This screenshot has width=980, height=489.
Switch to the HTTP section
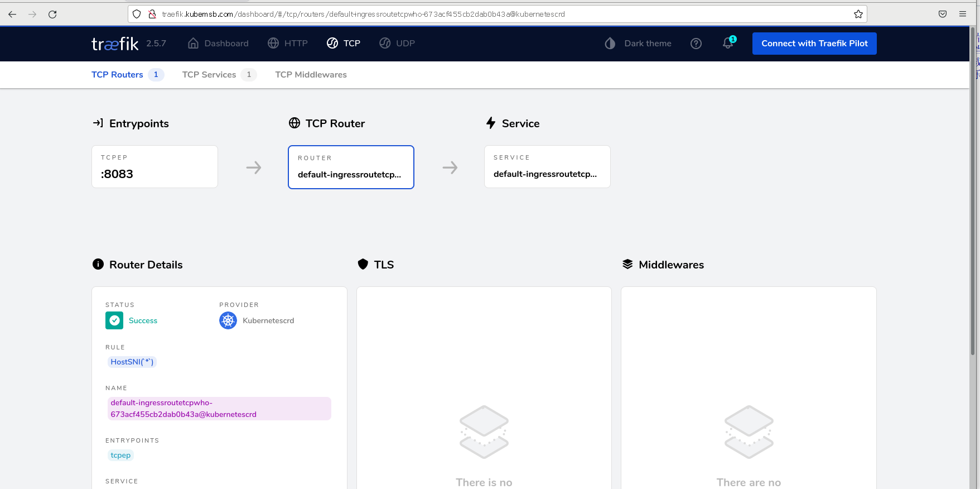pos(288,44)
